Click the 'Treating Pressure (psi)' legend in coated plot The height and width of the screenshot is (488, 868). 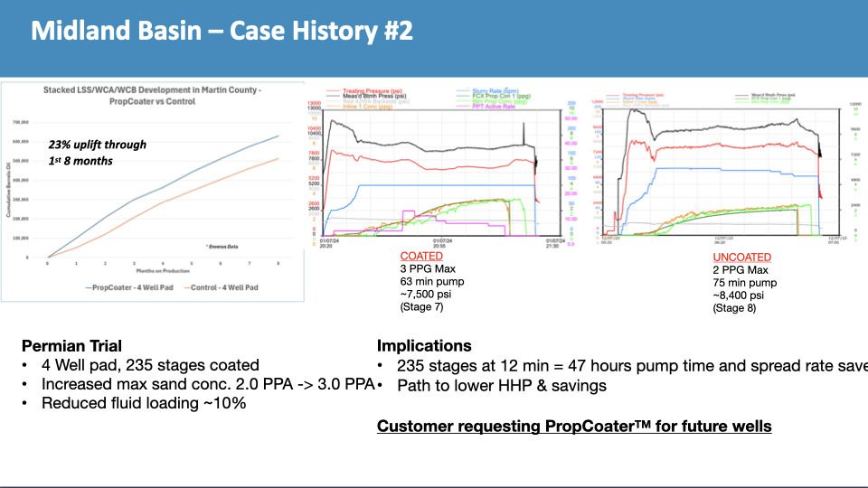[x=372, y=91]
